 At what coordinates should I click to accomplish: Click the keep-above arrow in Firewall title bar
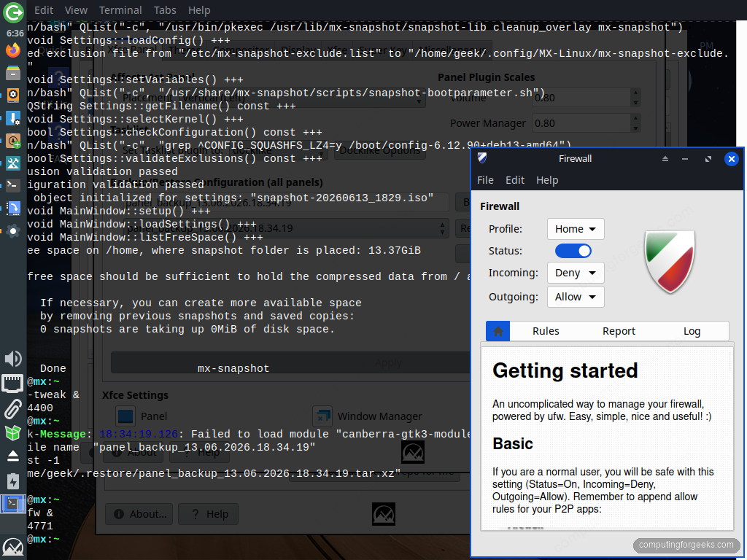click(x=665, y=159)
